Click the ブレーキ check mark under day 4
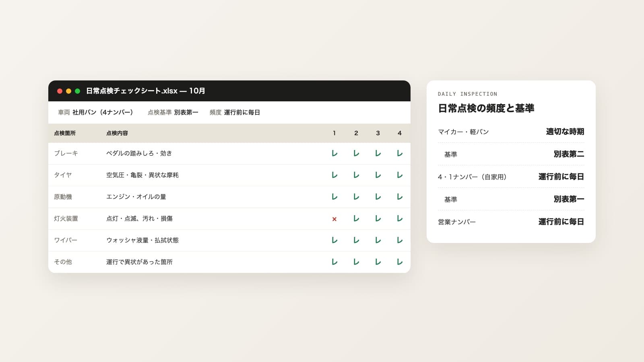The height and width of the screenshot is (362, 644). 400,153
